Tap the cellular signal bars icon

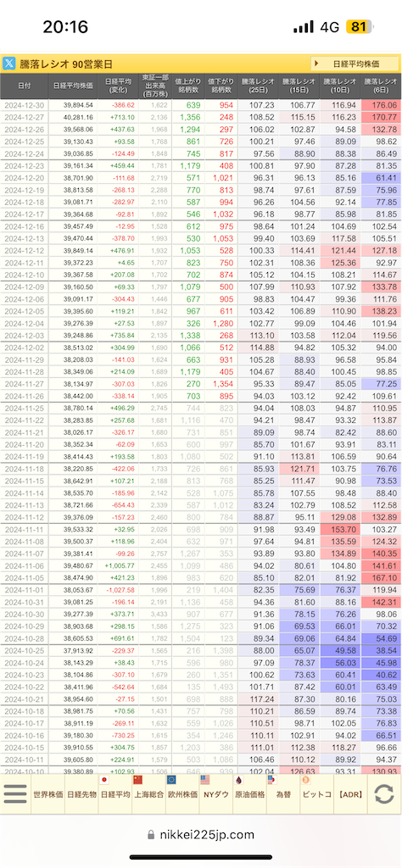click(304, 26)
